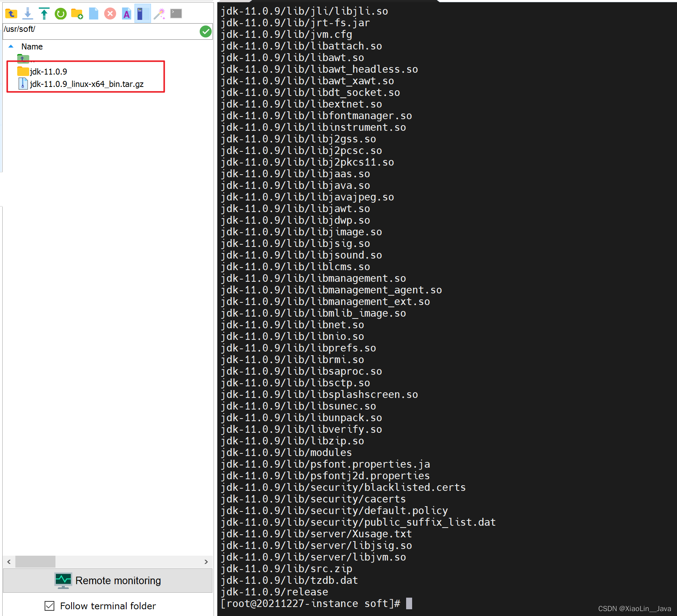This screenshot has width=677, height=616.
Task: Click the red delete icon in the toolbar
Action: click(110, 14)
